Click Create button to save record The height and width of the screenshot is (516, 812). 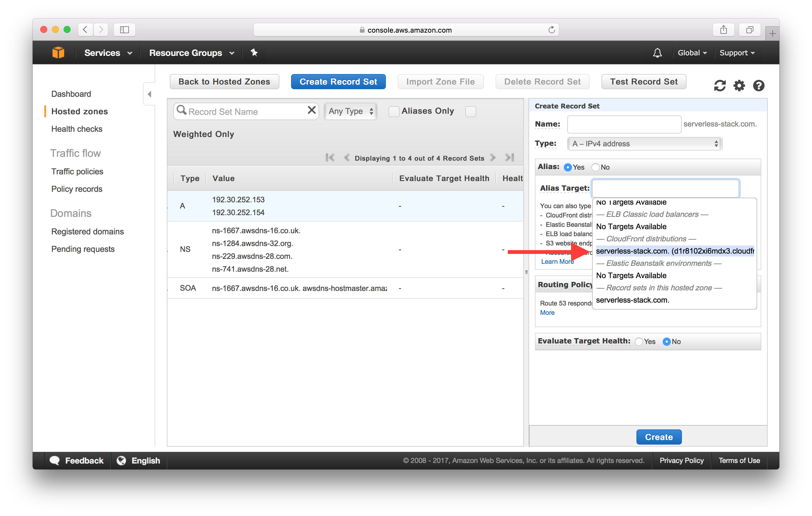pyautogui.click(x=659, y=437)
